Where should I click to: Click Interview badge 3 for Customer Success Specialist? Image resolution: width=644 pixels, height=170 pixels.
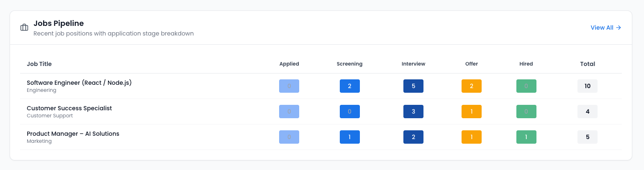413,112
